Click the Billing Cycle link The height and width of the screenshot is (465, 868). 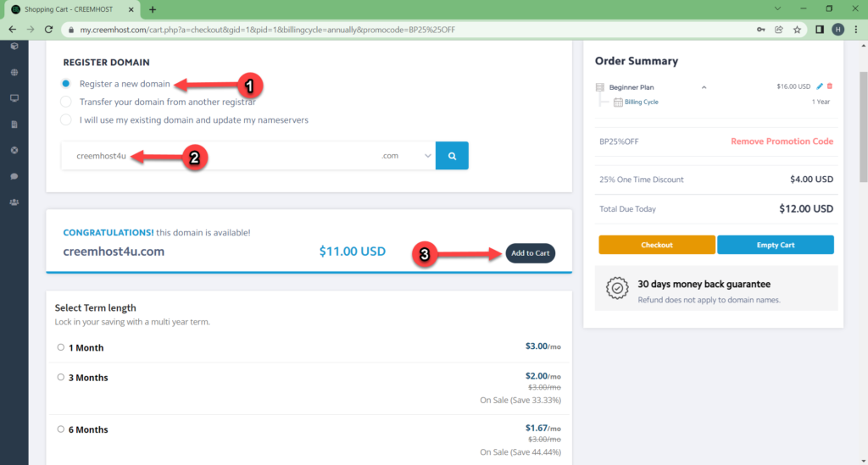click(641, 102)
